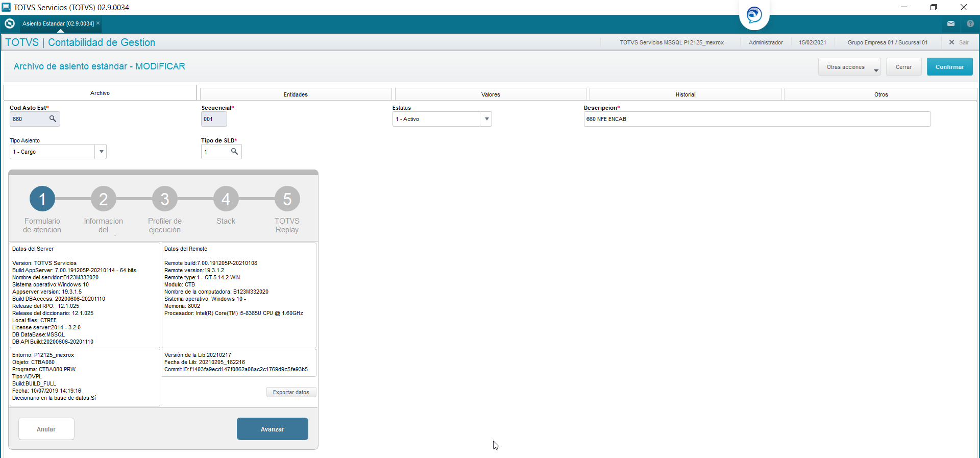The width and height of the screenshot is (980, 458).
Task: Click the DB DataBase:MSSQL line
Action: [x=38, y=334]
